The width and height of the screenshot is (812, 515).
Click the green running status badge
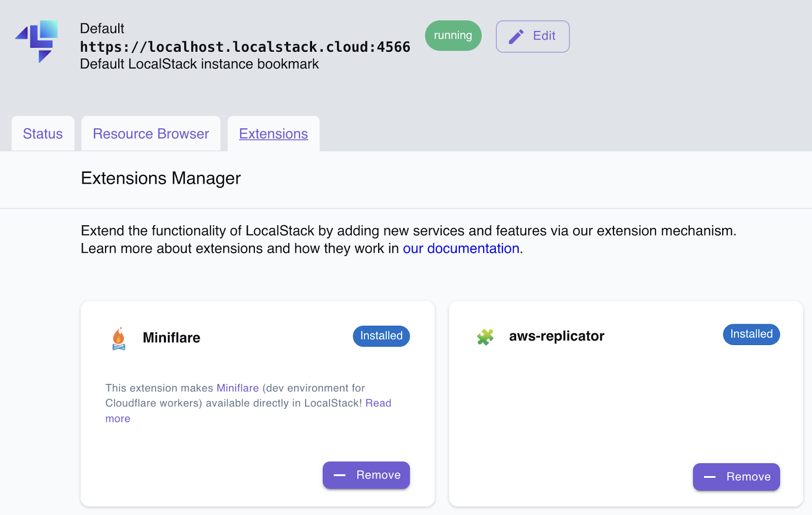pos(453,36)
